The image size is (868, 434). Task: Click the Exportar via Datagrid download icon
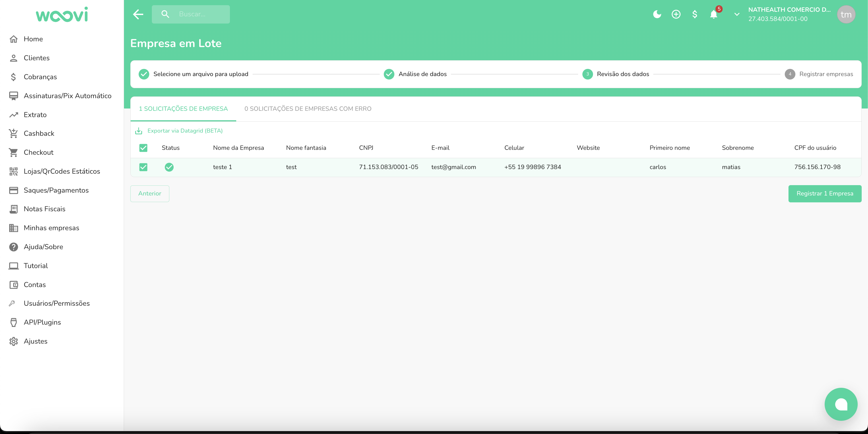138,131
